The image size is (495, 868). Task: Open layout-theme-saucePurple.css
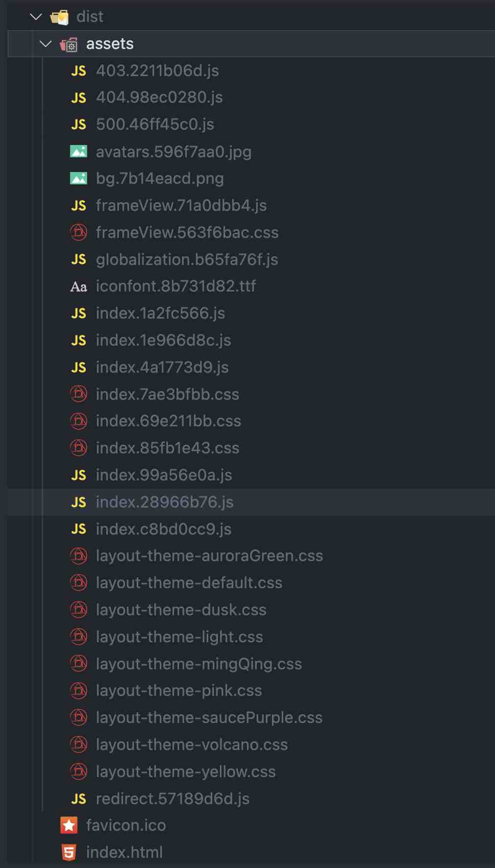(209, 718)
